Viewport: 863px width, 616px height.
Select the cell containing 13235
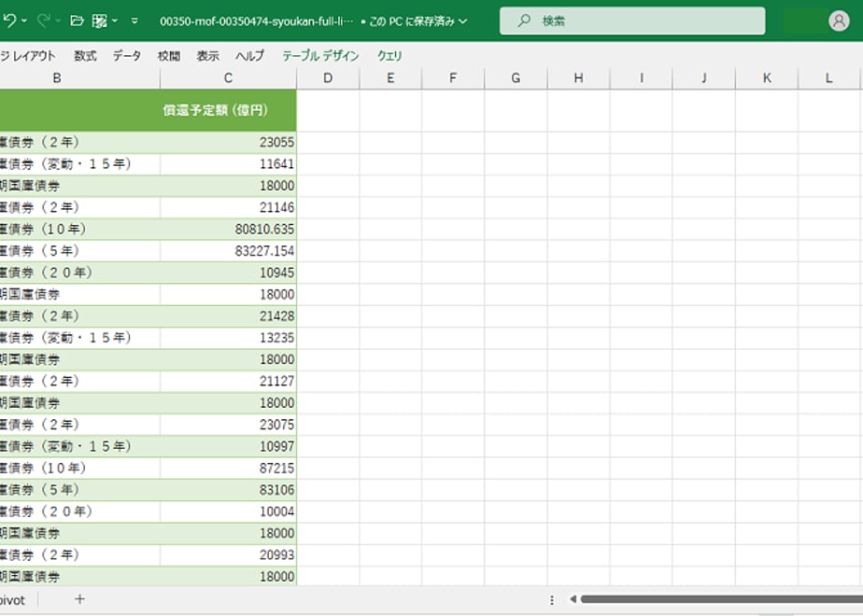click(x=229, y=338)
